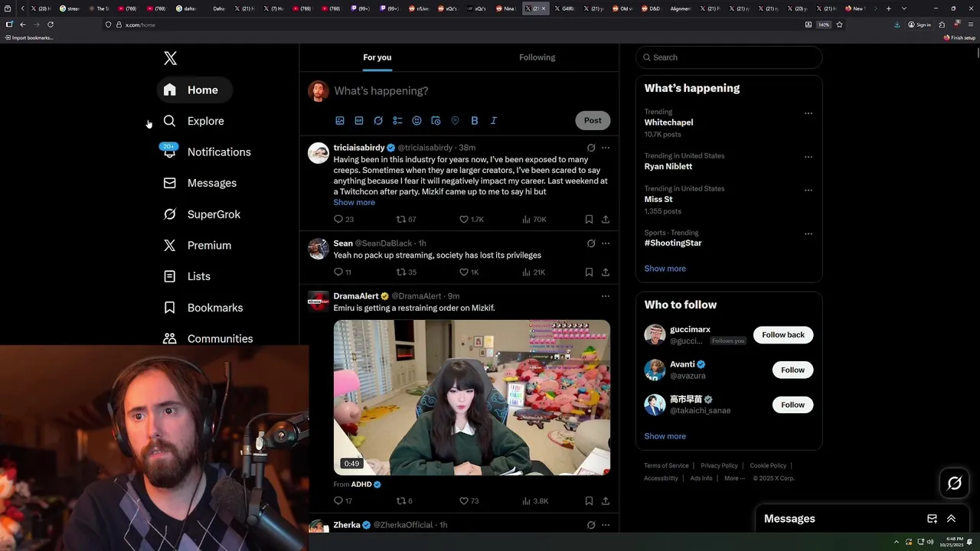The height and width of the screenshot is (551, 980).
Task: Open Messages in the sidebar
Action: (x=201, y=183)
